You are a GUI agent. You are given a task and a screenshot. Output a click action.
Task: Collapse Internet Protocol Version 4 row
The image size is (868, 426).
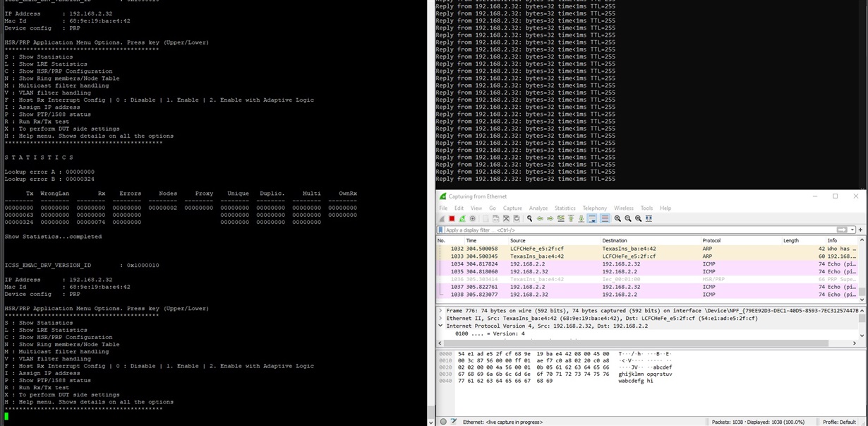point(440,326)
